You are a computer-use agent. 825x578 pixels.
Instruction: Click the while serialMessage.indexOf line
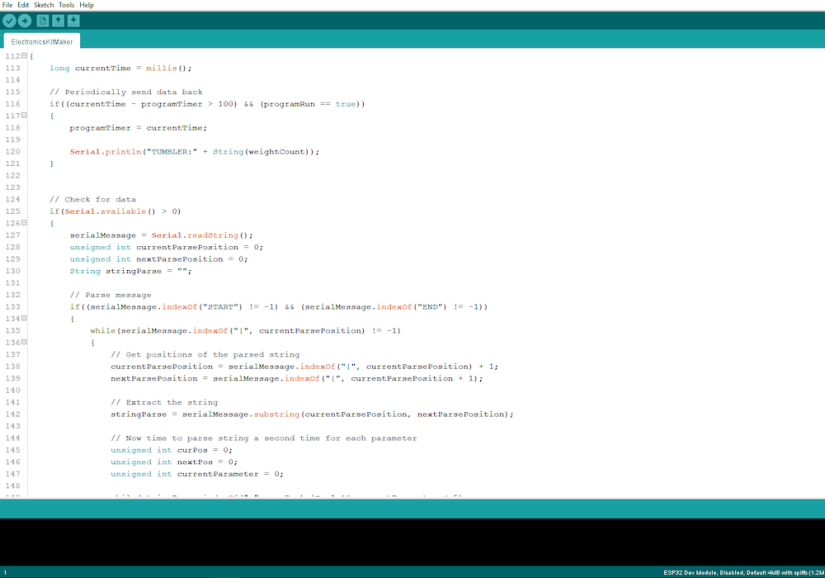point(245,331)
